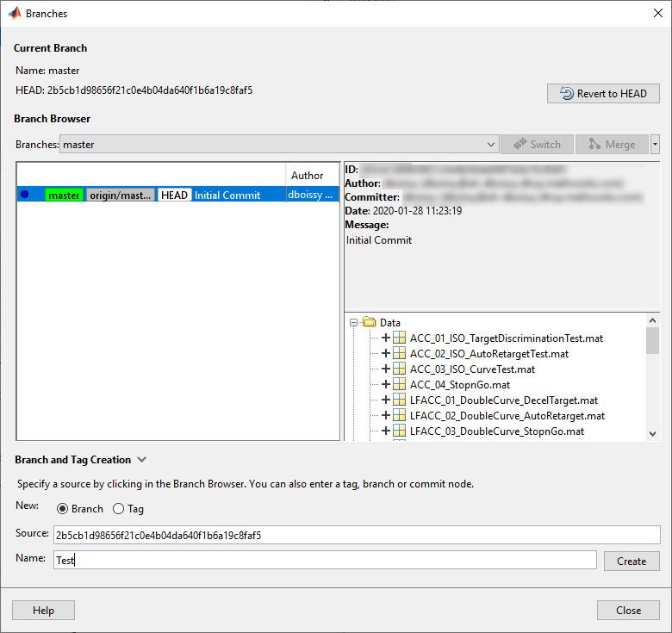Expand LFACC_02_DoubleCurve_AutoRetarget.mat plus sign

(x=385, y=415)
